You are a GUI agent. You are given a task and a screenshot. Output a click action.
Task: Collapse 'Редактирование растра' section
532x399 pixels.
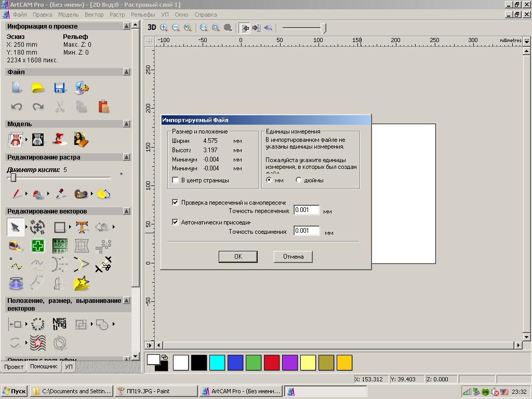pos(127,157)
